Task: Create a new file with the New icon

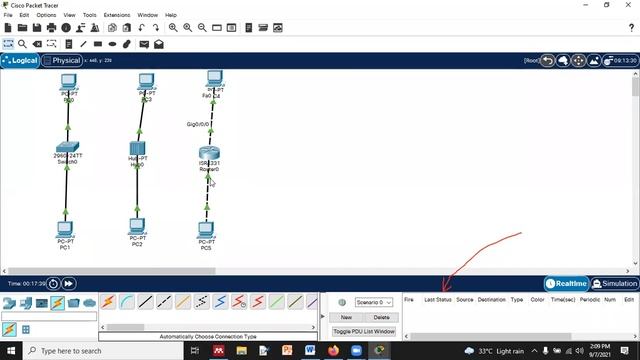Action: point(8,28)
